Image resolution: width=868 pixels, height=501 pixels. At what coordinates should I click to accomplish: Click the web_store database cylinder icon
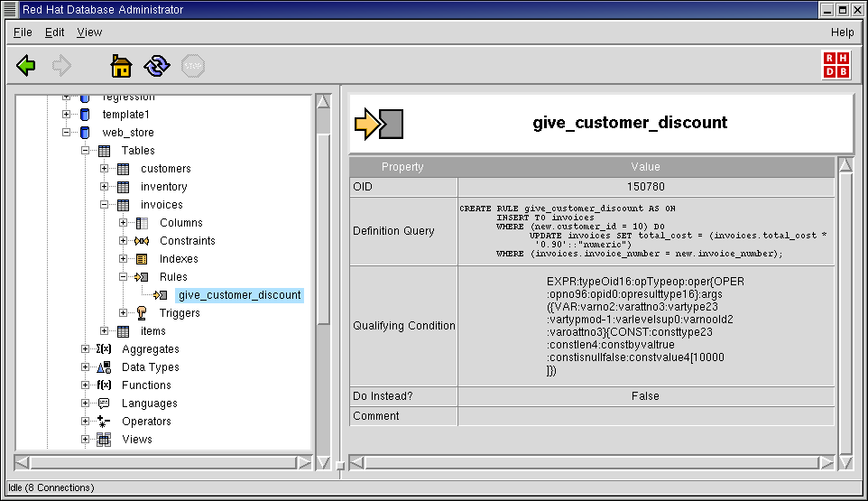[x=85, y=133]
